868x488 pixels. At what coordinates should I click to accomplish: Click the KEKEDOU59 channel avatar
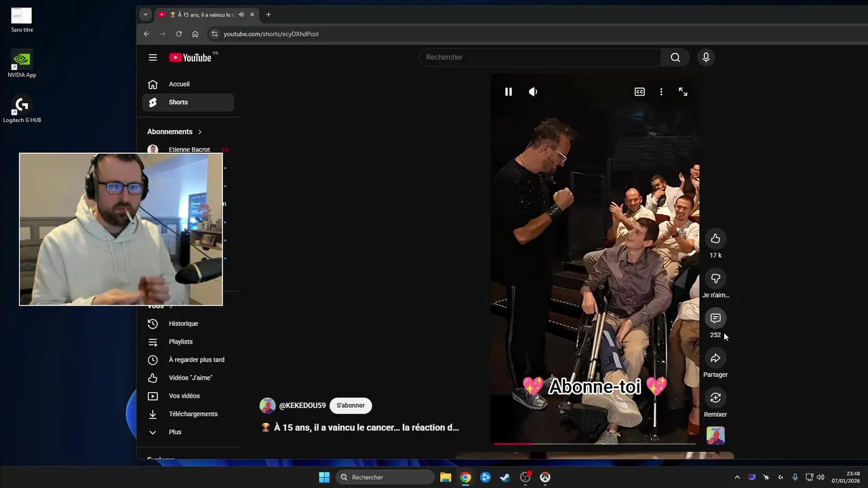(x=267, y=405)
